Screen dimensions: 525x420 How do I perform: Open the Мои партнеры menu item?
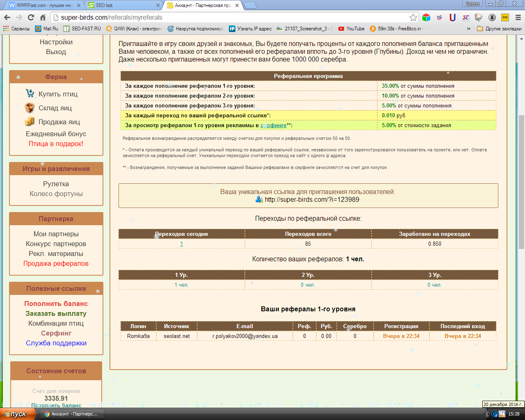(56, 234)
